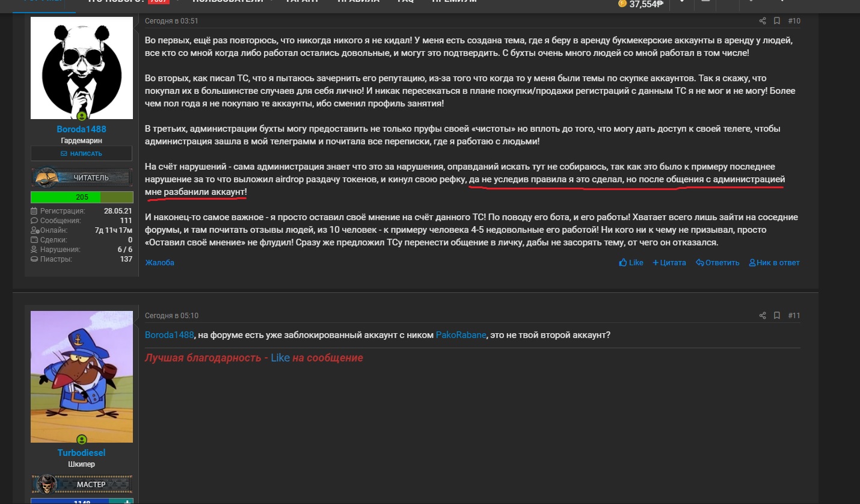This screenshot has height=504, width=860.
Task: Bookmark post #10
Action: pos(777,21)
